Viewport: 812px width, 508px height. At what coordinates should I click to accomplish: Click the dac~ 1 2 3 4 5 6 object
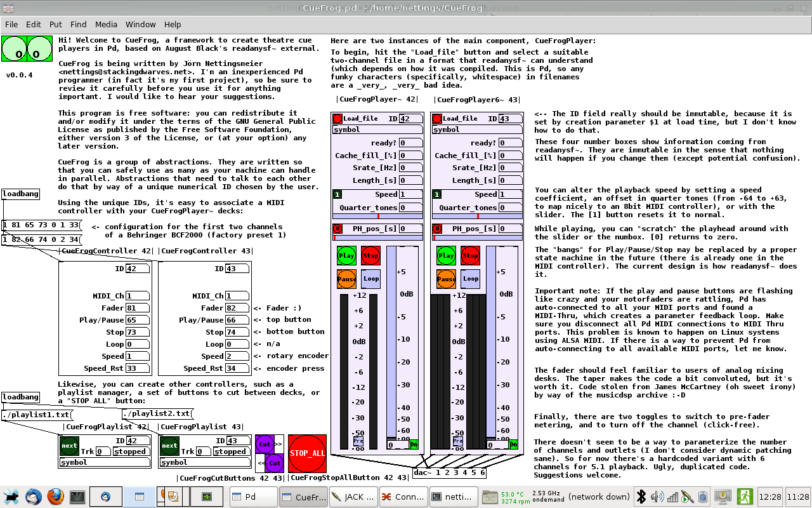[x=450, y=472]
